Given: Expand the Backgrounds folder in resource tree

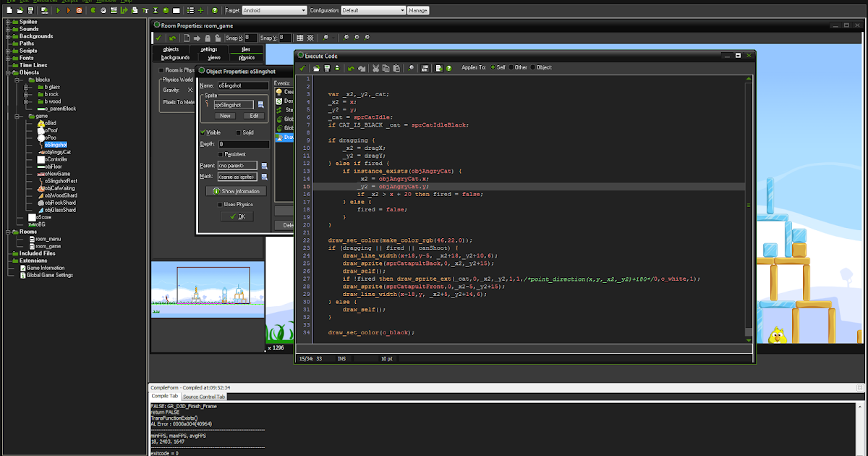Looking at the screenshot, I should 8,36.
